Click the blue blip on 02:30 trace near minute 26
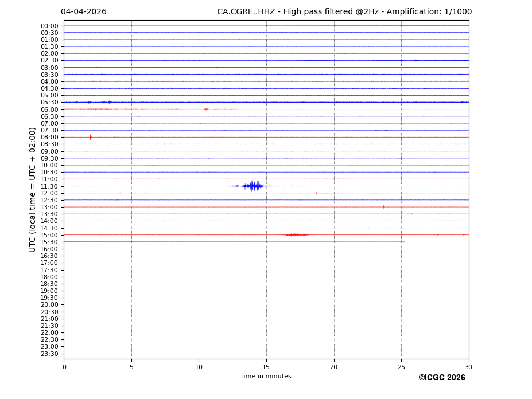Image resolution: width=532 pixels, height=399 pixels. (x=415, y=60)
